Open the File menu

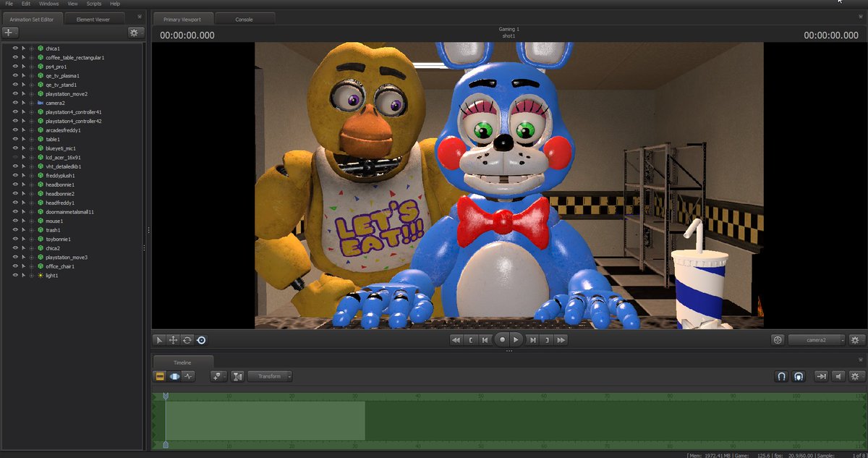click(9, 4)
